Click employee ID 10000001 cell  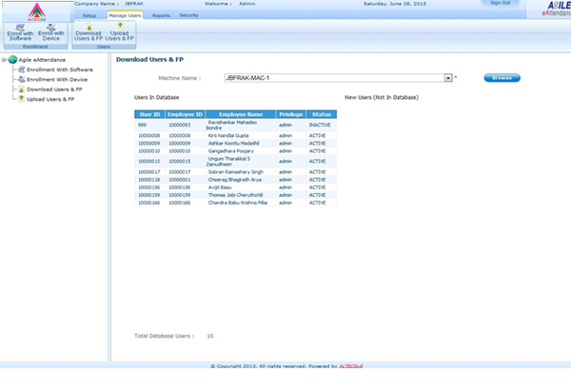click(x=185, y=180)
